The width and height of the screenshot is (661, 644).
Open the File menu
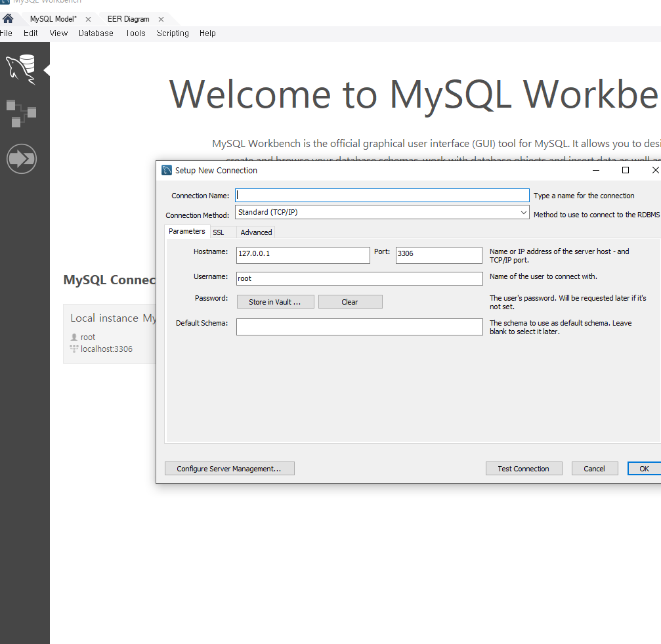(x=6, y=33)
